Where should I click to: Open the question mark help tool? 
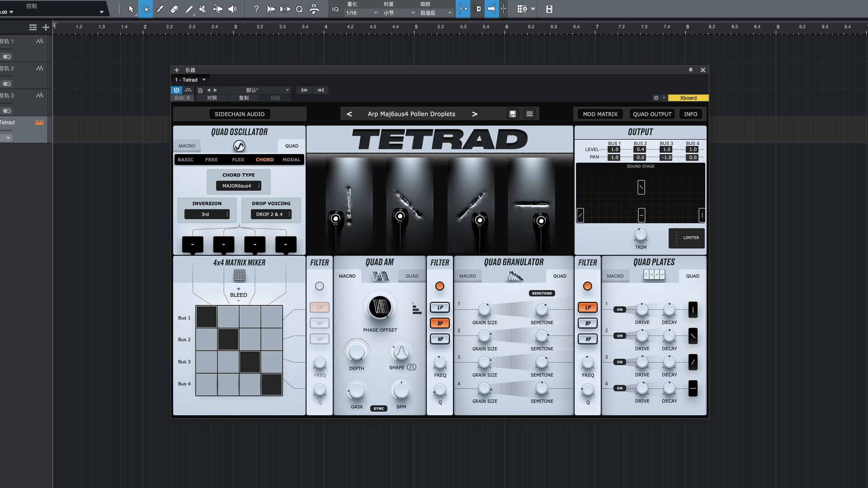[x=256, y=9]
